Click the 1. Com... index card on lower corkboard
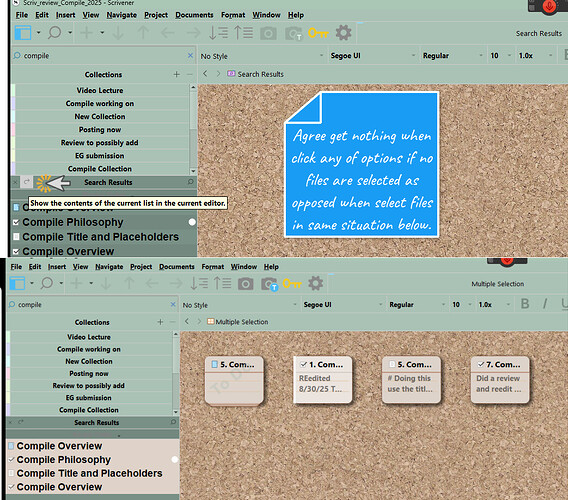568x500 pixels. point(322,379)
